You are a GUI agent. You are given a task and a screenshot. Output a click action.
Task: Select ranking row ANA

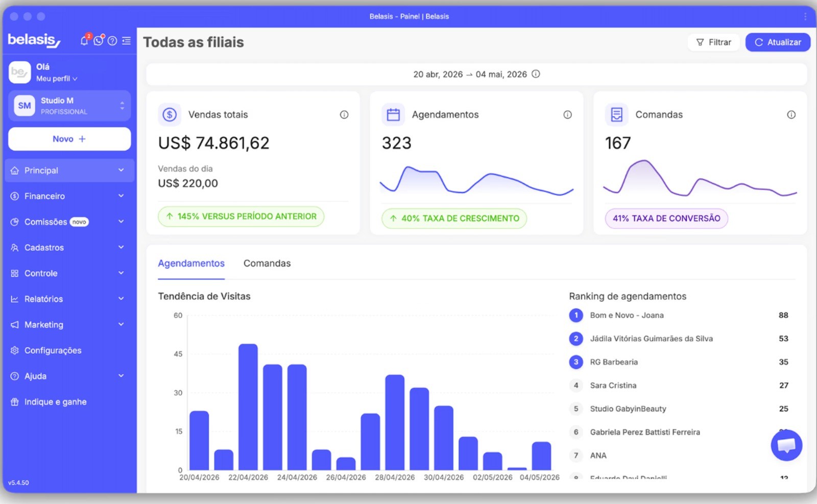click(x=679, y=455)
